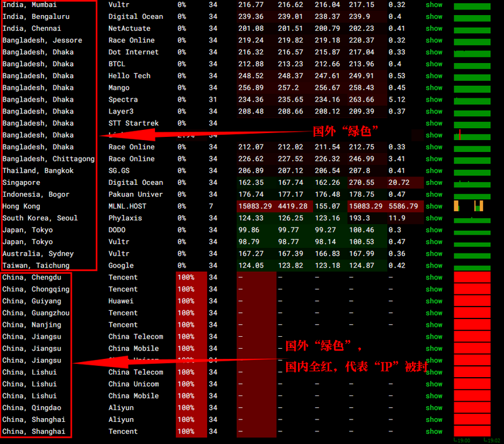Image resolution: width=504 pixels, height=444 pixels.
Task: Click show link for Australia, Sydney row
Action: click(433, 254)
